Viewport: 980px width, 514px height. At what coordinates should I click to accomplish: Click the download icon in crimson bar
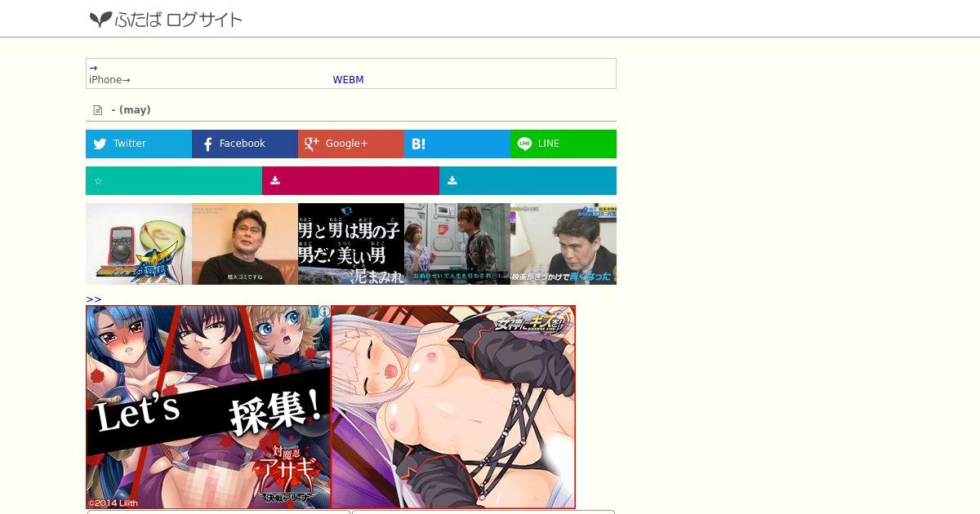pyautogui.click(x=275, y=181)
